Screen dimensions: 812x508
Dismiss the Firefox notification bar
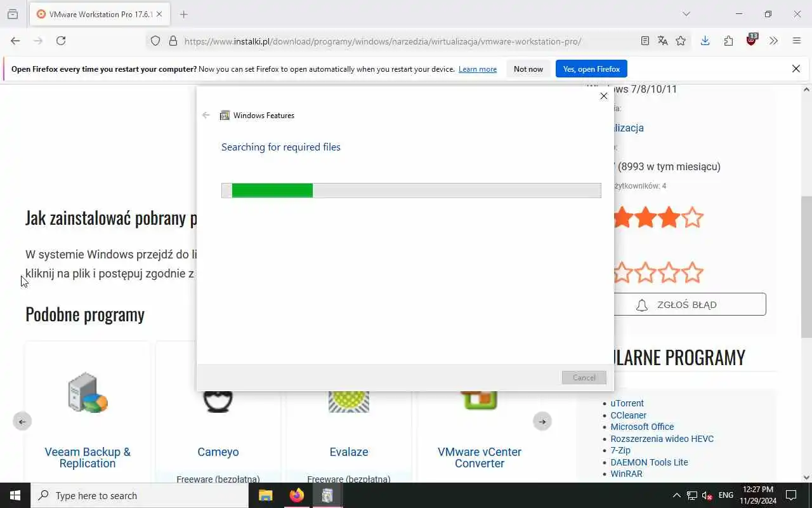[796, 69]
